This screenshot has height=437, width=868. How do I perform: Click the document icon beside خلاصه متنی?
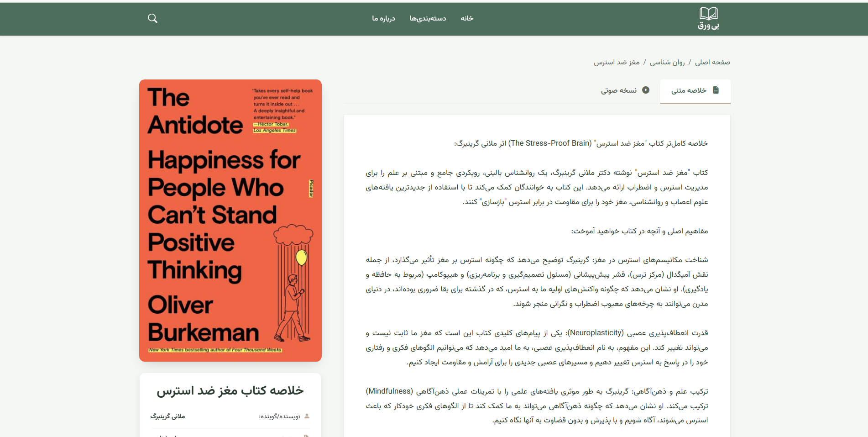coord(716,90)
